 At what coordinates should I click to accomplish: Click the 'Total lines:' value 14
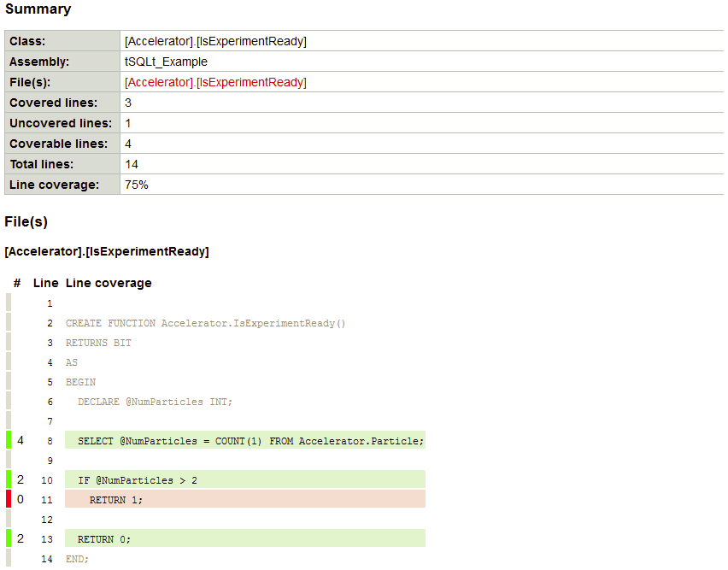132,164
